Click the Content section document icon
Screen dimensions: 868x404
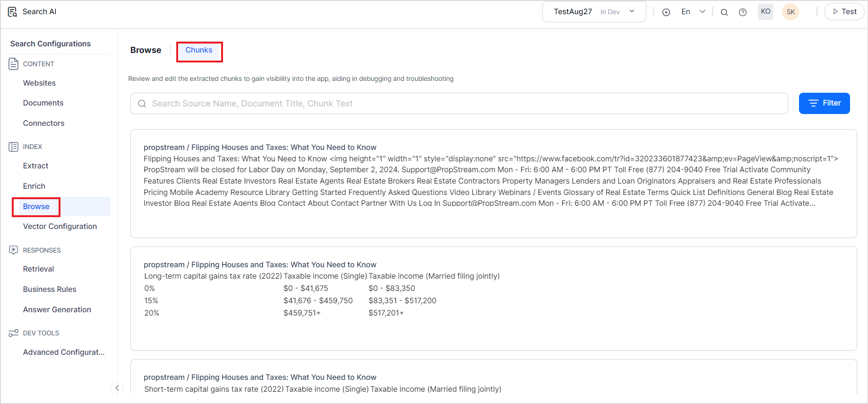pos(14,64)
